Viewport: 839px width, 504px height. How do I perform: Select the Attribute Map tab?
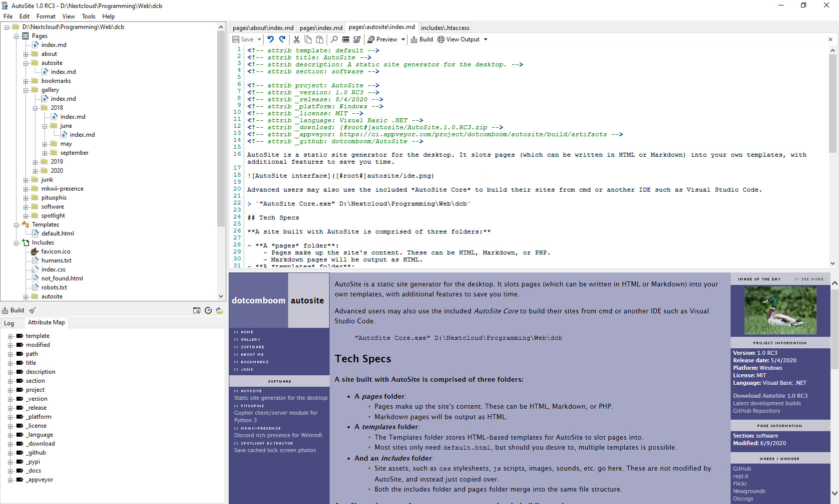coord(46,322)
